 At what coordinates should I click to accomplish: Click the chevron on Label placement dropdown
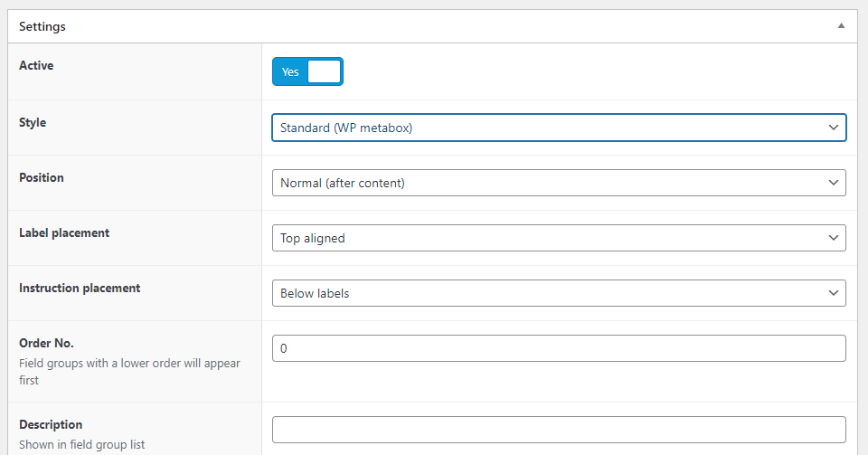[834, 238]
